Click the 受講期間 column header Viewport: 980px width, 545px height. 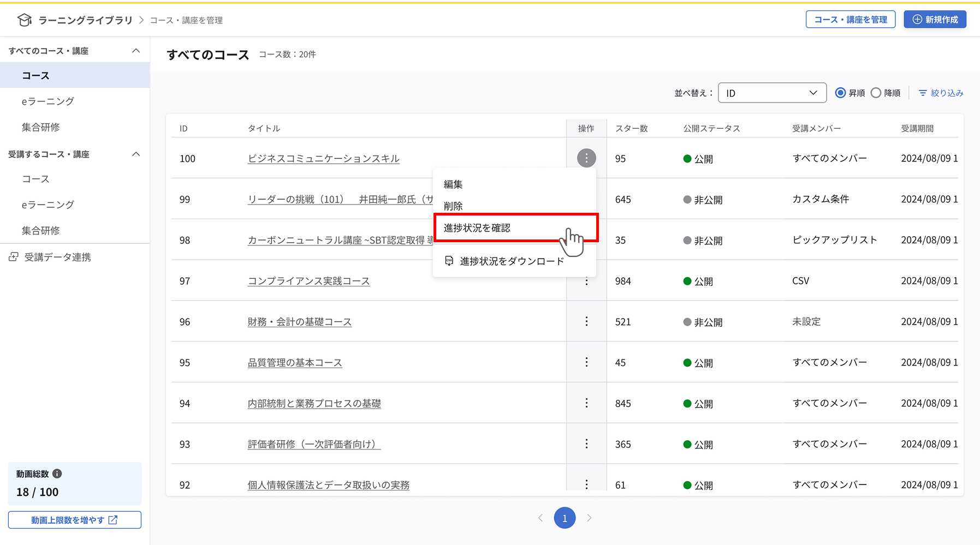click(917, 128)
